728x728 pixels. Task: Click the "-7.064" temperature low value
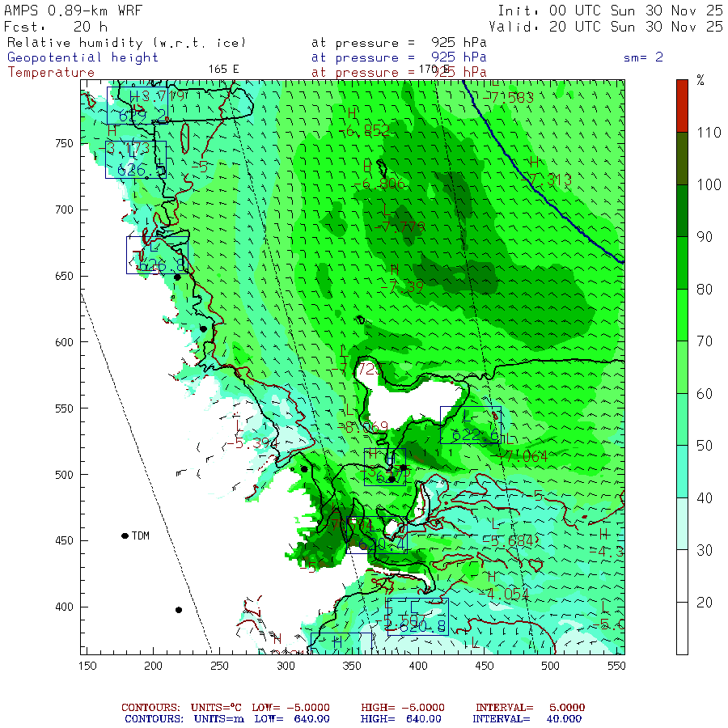point(523,456)
